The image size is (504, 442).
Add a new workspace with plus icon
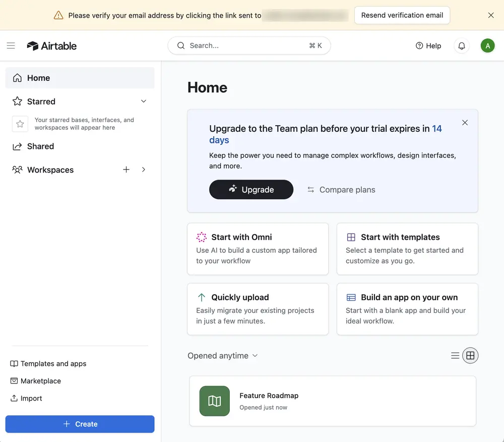(x=126, y=170)
